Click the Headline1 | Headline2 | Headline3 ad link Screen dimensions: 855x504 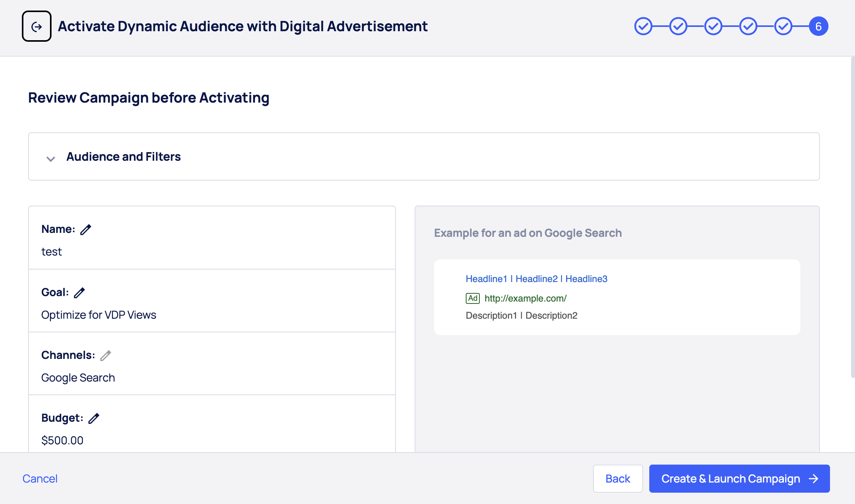(x=536, y=279)
